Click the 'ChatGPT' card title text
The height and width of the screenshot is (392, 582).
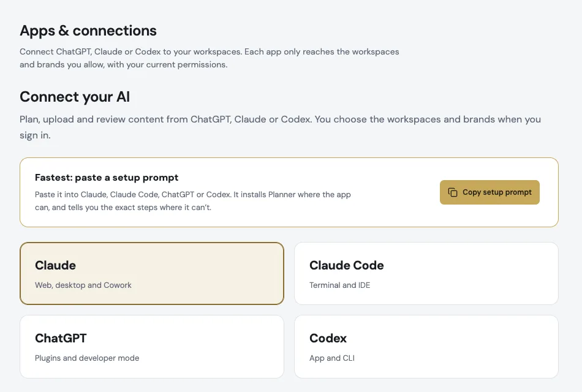(61, 338)
